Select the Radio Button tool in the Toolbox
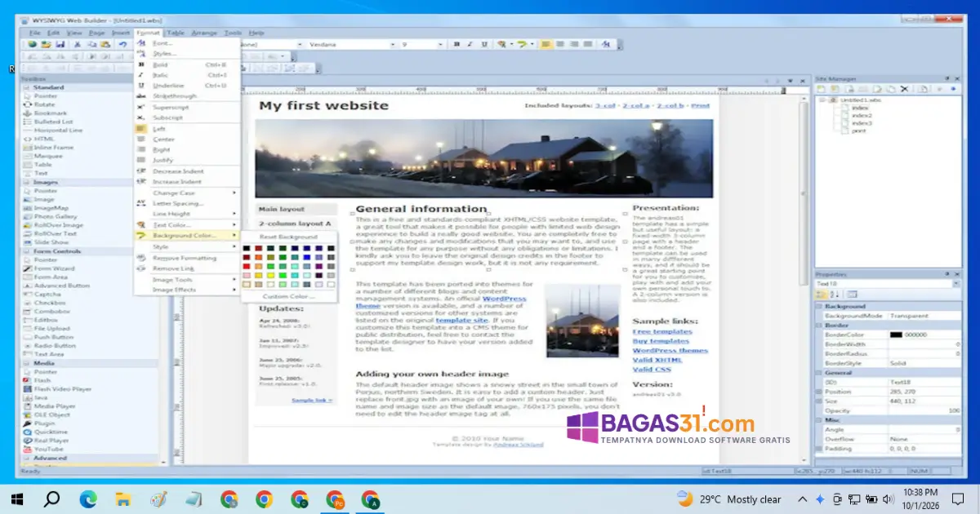Screen dimensions: 980x514 (x=55, y=346)
